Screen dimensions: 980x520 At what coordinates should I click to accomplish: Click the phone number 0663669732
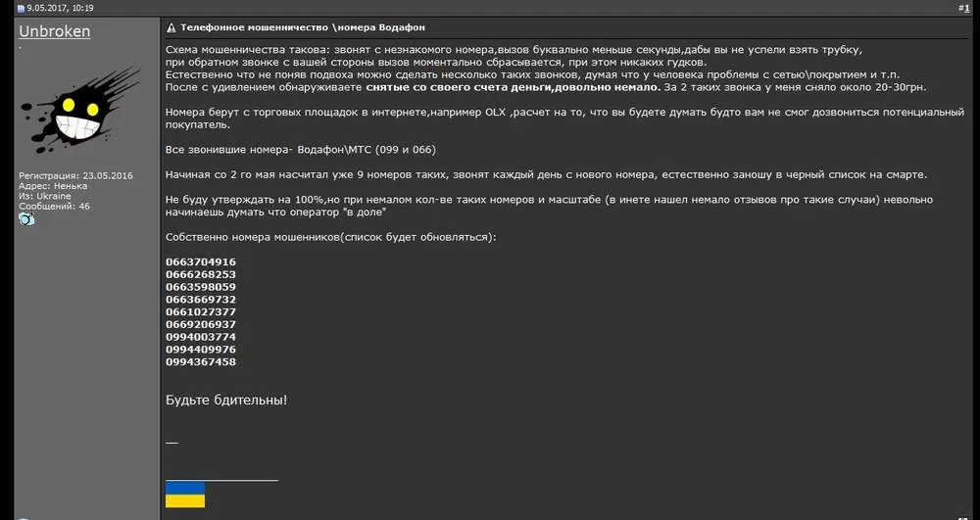(201, 300)
